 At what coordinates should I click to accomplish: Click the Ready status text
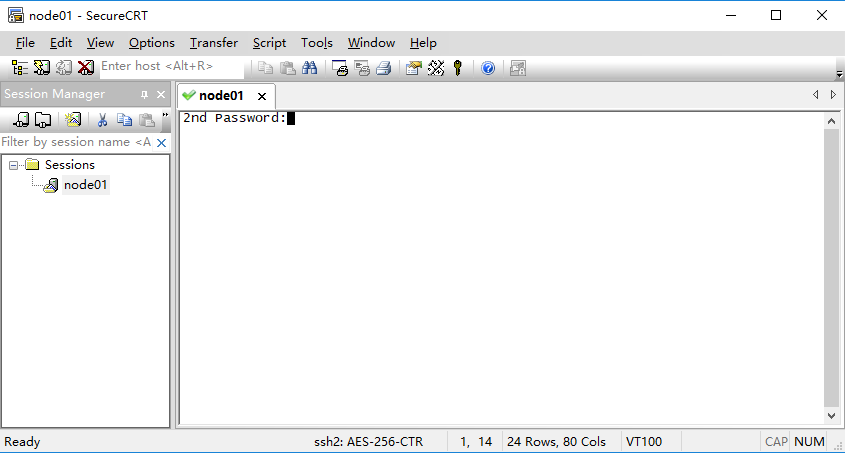point(22,442)
